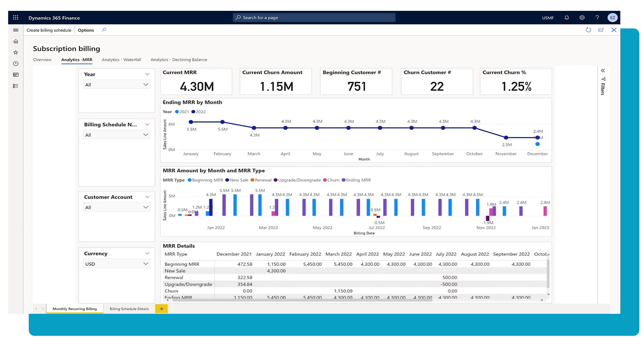Viewport: 644px width, 349px height.
Task: Switch to Analytics - Waterfall tab
Action: [121, 60]
